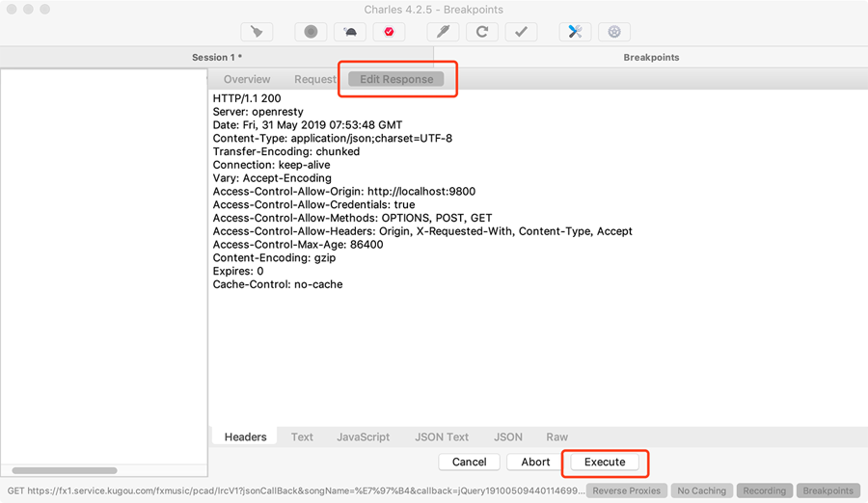Click the Validate checkmark icon
The height and width of the screenshot is (503, 868).
coord(521,32)
